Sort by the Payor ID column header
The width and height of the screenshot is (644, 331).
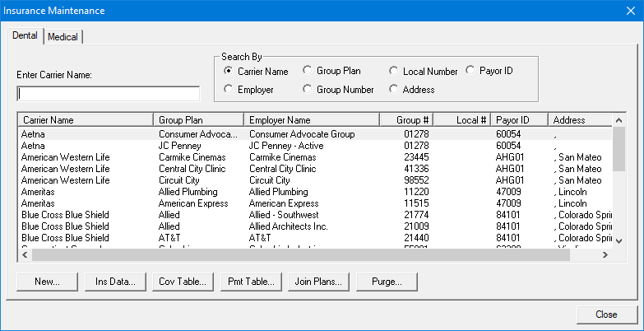(x=518, y=120)
